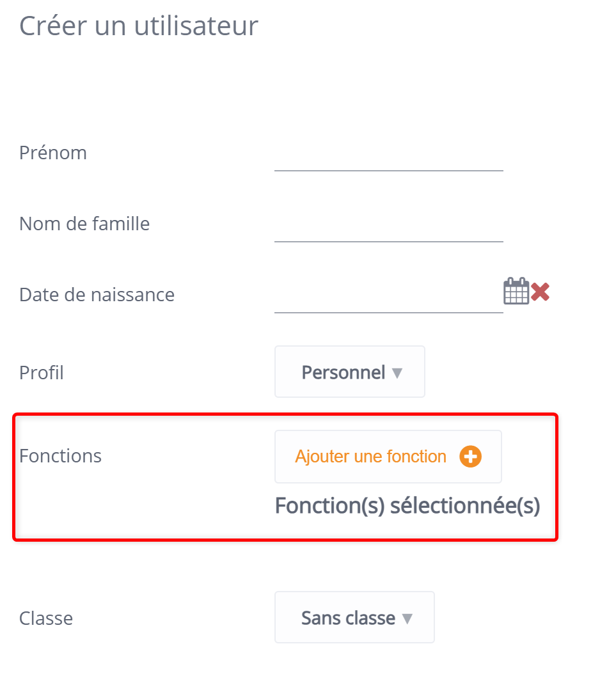Click the orange plus icon to add a function
Image resolution: width=616 pixels, height=676 pixels.
pyautogui.click(x=470, y=456)
